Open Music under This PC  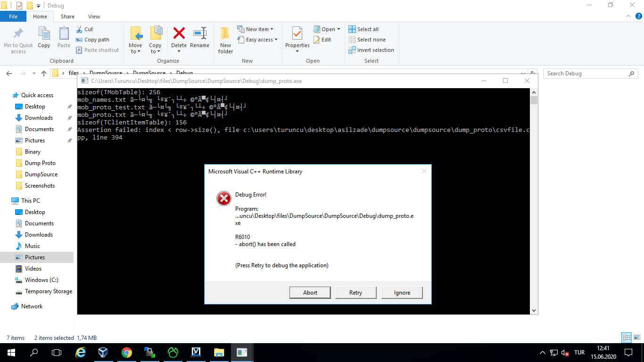coord(33,246)
